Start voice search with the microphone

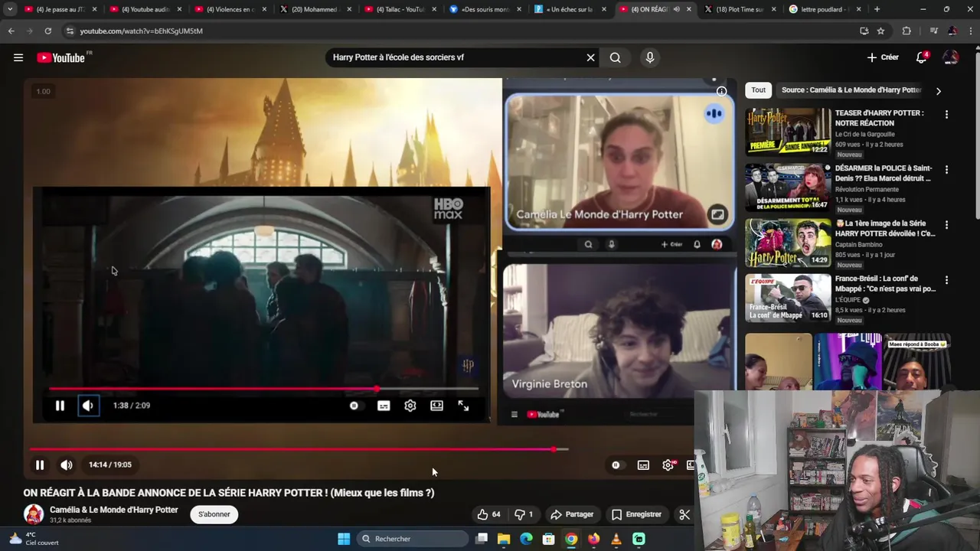pos(650,57)
